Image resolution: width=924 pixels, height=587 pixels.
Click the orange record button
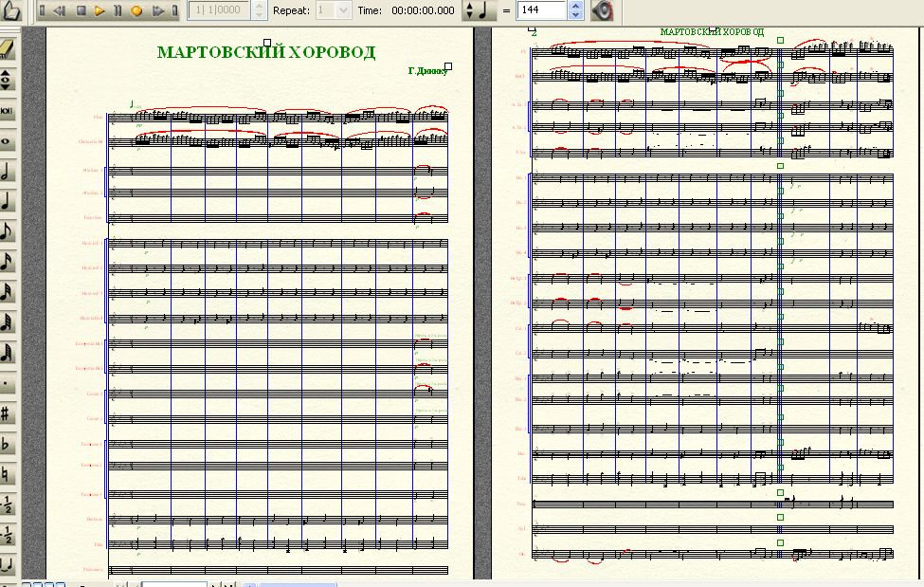pos(136,10)
